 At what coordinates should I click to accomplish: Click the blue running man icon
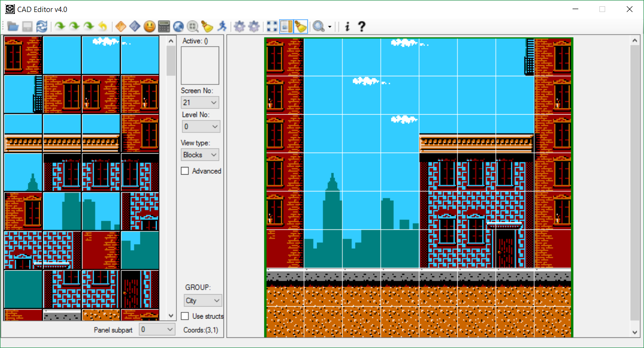coord(222,26)
